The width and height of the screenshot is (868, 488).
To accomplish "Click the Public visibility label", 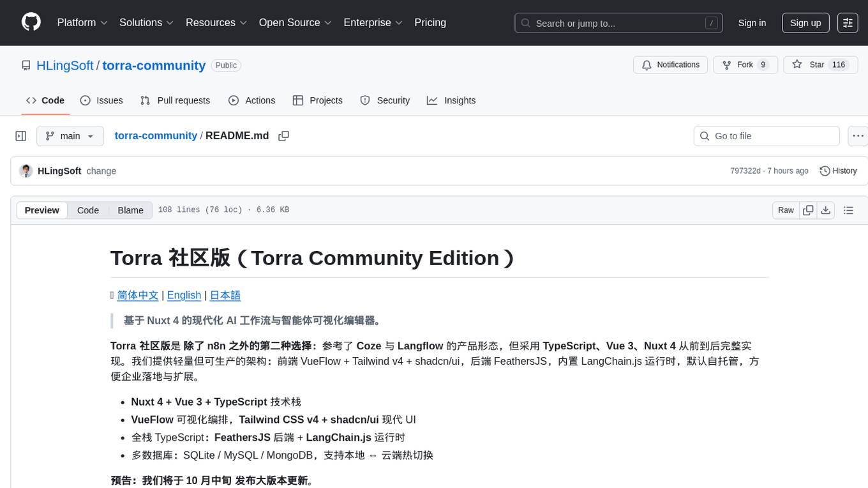I will 226,65.
